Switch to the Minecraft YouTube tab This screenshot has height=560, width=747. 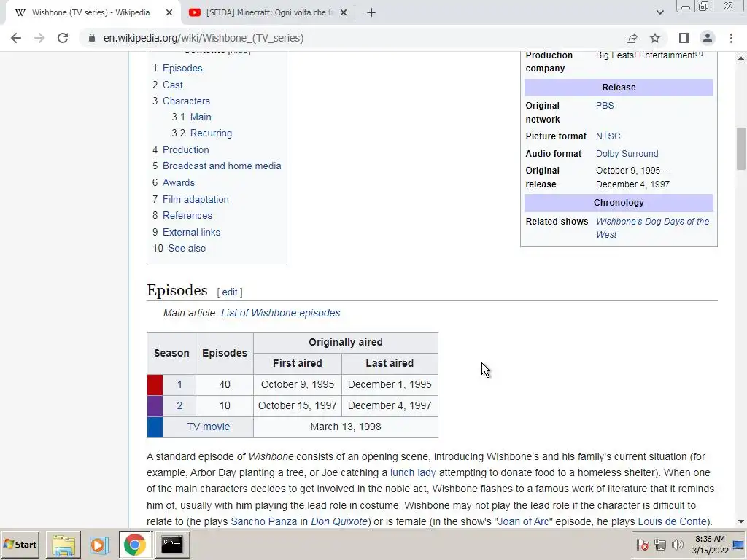tap(268, 13)
